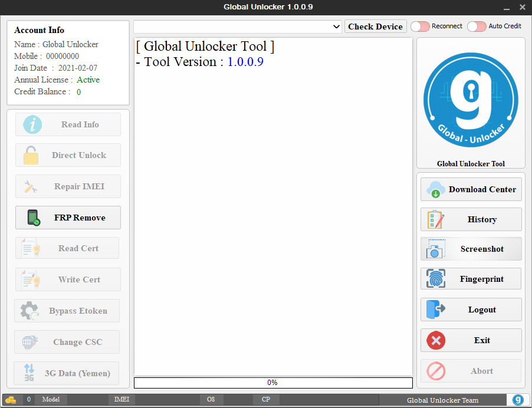
Task: Click the small g logo in status bar
Action: click(x=518, y=400)
